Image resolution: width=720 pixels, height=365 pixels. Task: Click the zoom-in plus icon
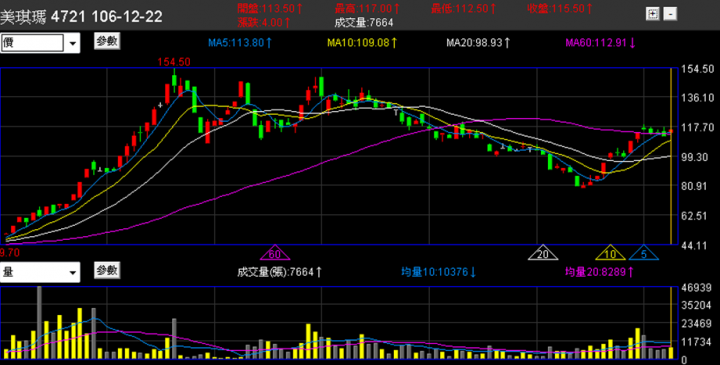click(x=652, y=14)
